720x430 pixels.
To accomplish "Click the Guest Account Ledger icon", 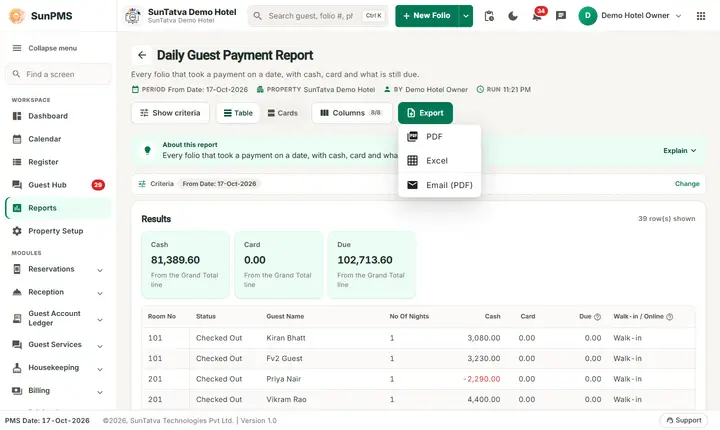I will click(17, 318).
